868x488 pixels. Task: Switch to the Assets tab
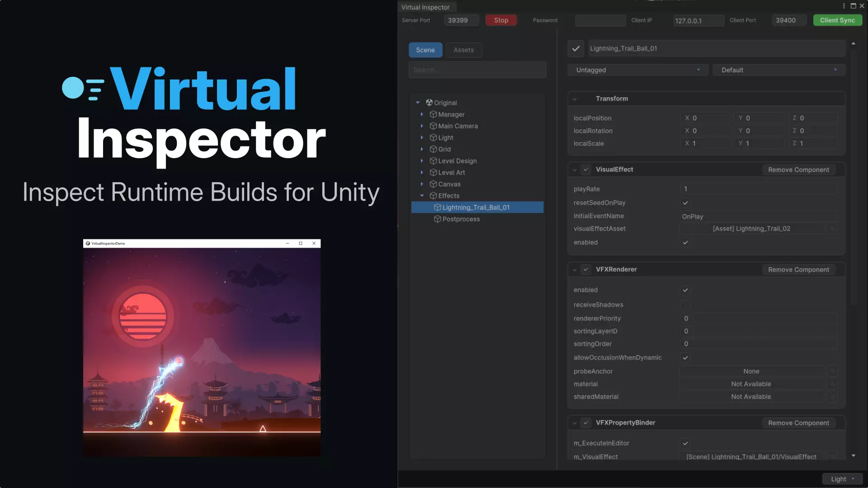pos(463,50)
